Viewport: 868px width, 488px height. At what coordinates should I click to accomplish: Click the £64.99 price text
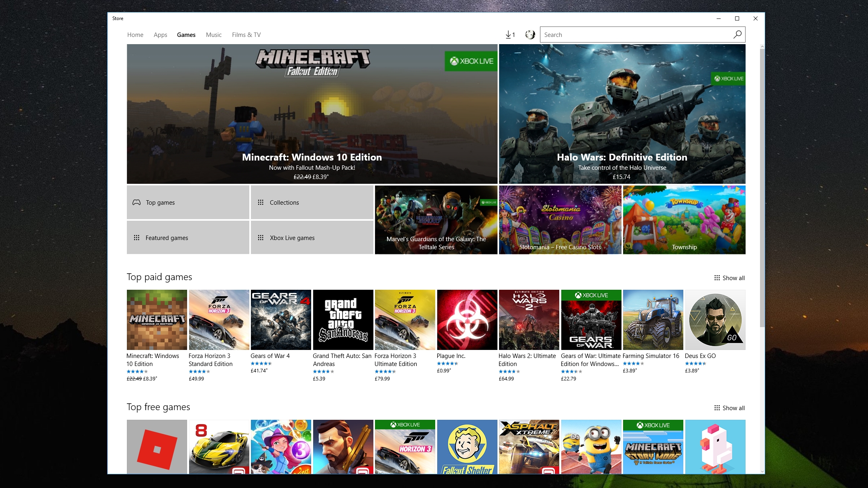tap(506, 378)
